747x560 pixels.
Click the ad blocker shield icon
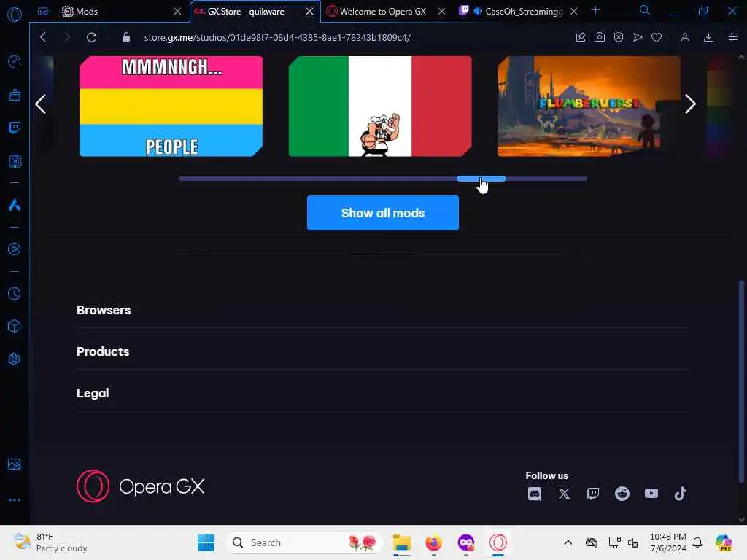click(619, 37)
